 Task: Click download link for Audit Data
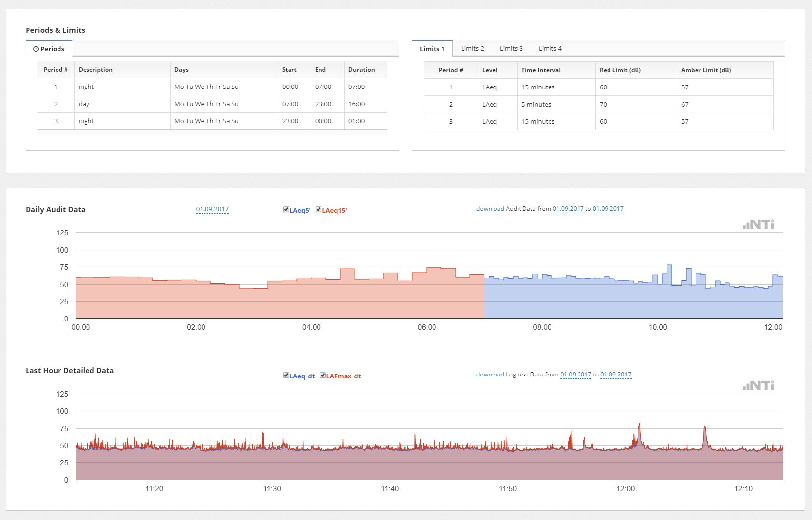click(x=490, y=209)
